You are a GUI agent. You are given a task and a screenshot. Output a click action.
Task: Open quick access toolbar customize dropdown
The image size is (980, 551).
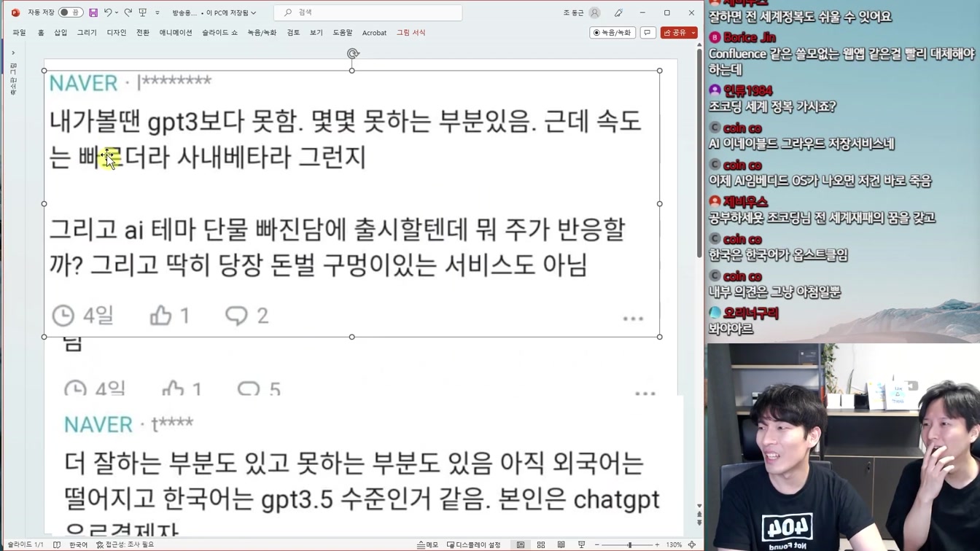point(157,12)
